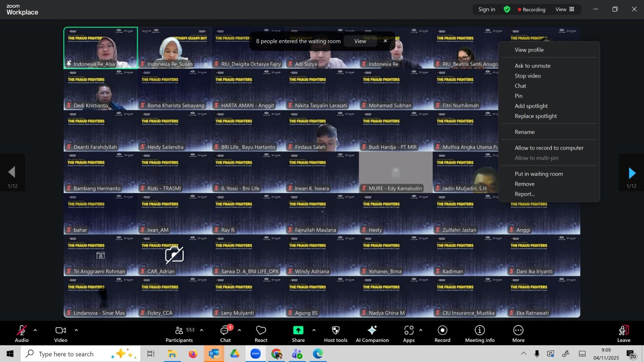Viewport: 644px width, 362px height.
Task: Click the green Share screen icon
Action: 298,330
